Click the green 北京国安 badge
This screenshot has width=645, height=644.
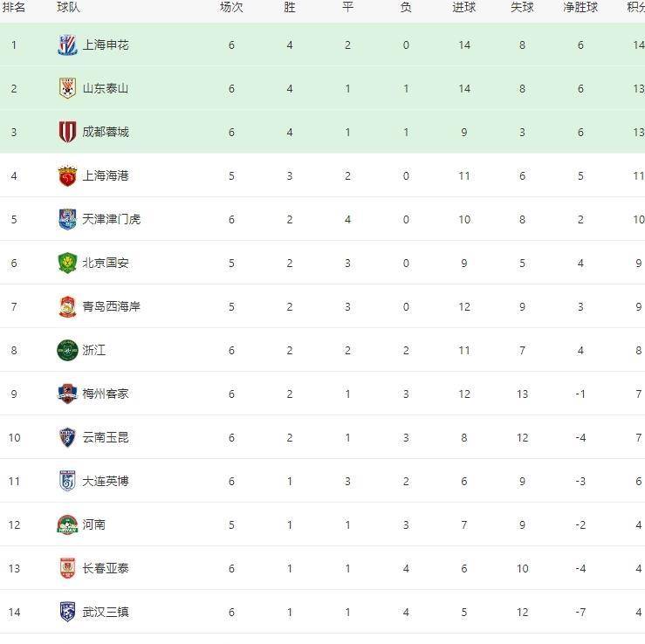tap(67, 263)
